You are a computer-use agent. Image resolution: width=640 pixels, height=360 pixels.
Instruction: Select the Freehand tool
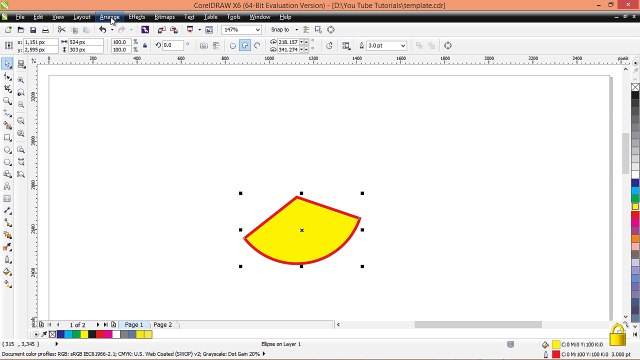coord(7,113)
